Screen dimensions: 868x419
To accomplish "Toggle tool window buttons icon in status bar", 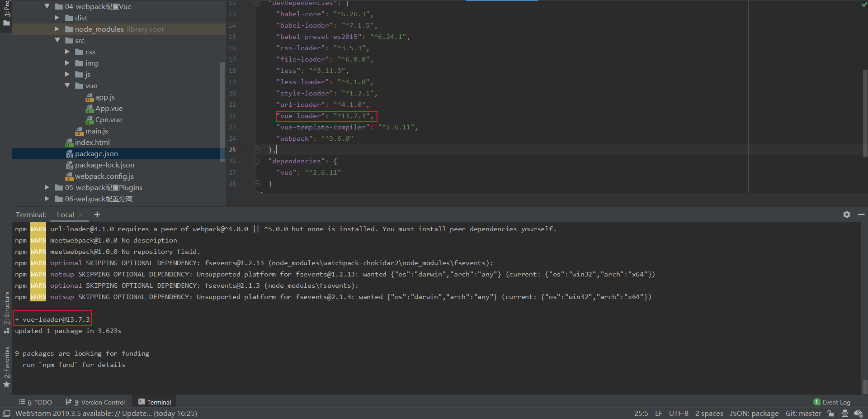I will (x=7, y=413).
